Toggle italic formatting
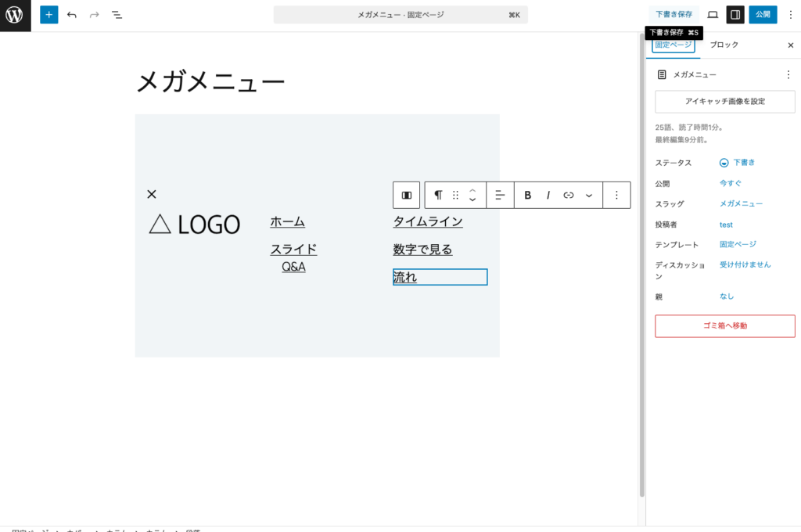The image size is (801, 532). pyautogui.click(x=548, y=195)
